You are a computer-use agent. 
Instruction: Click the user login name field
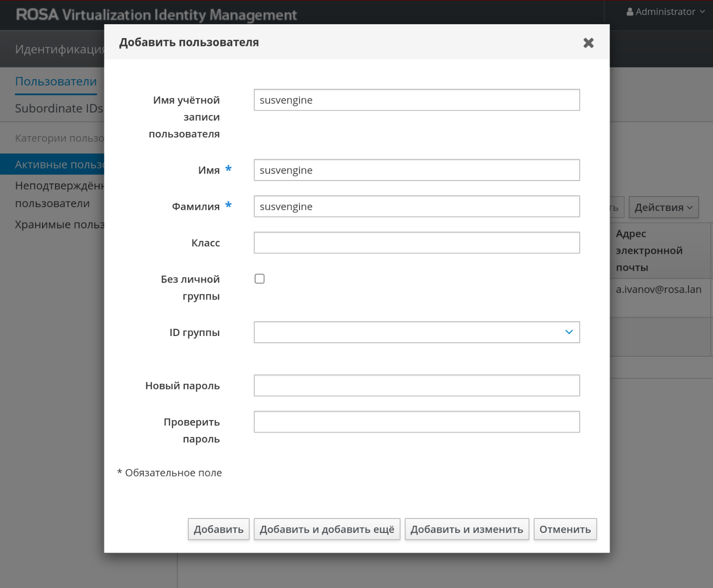416,100
